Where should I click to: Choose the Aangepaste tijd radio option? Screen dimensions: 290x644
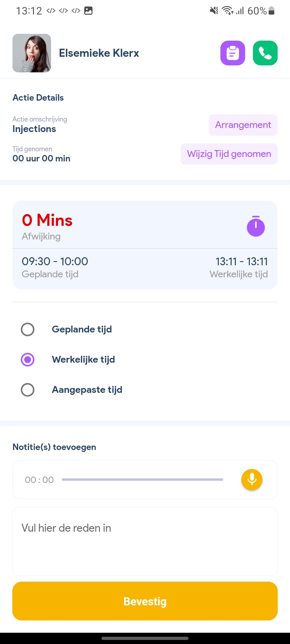click(x=28, y=390)
